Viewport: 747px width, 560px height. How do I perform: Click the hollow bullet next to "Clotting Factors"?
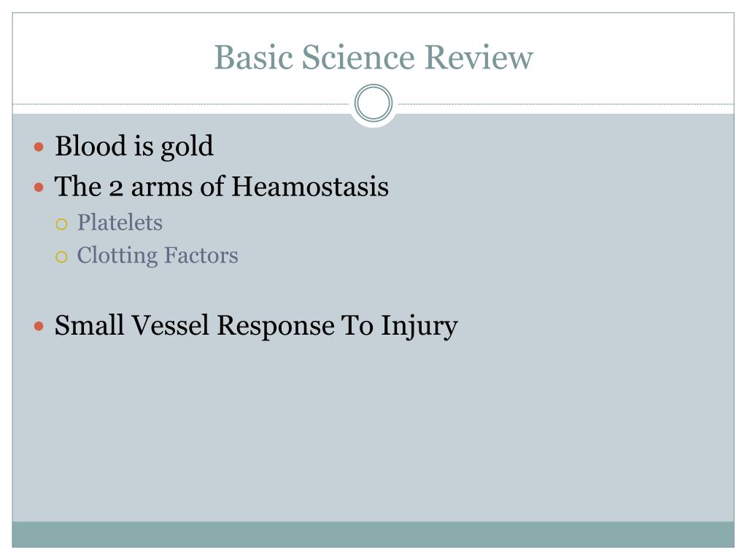click(62, 256)
